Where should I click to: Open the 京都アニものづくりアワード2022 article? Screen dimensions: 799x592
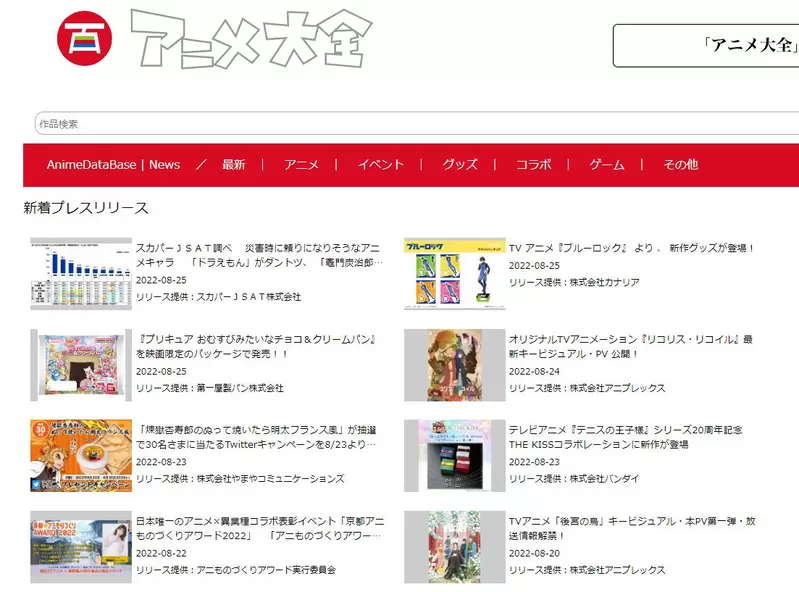coord(260,528)
